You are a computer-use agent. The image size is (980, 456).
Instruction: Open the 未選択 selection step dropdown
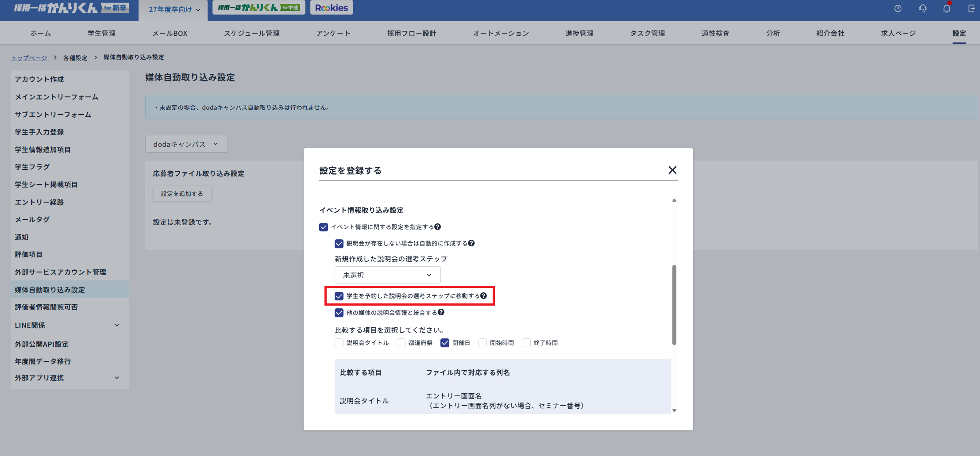387,275
